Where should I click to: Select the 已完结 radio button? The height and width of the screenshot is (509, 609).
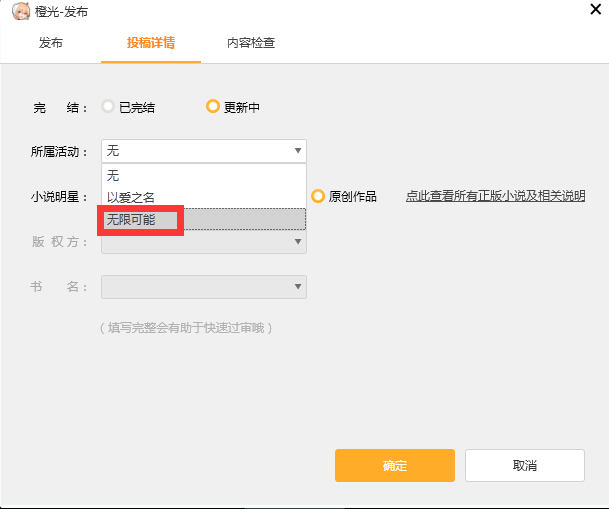tap(108, 107)
